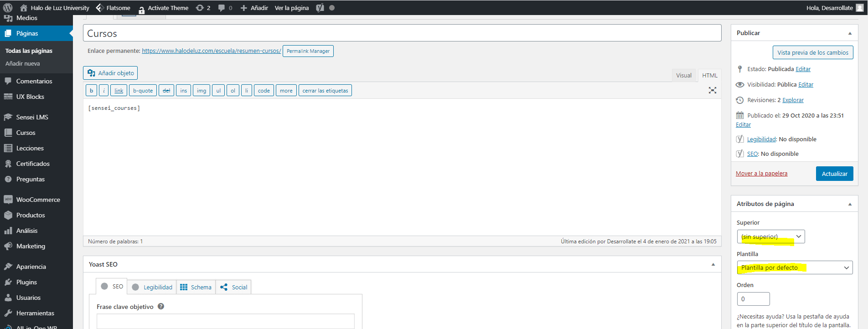Viewport: 868px width, 329px height.
Task: Insert blockquote with the b-quote button
Action: pos(143,91)
